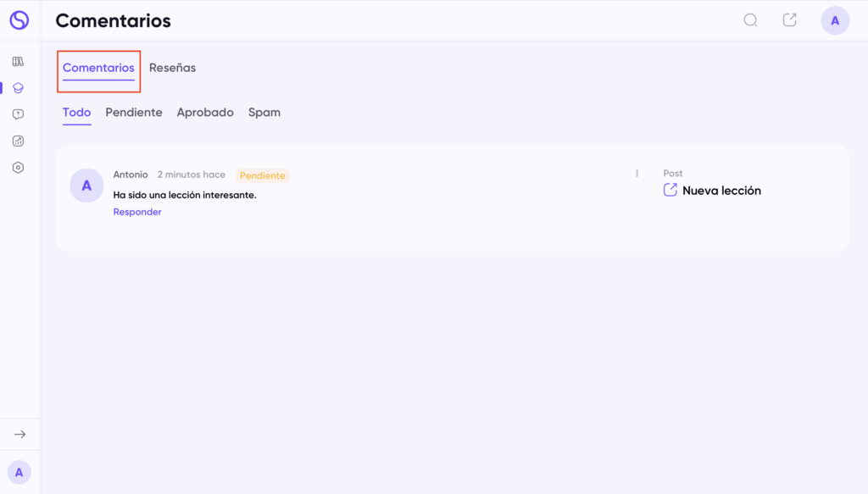Viewport: 868px width, 494px height.
Task: Click the search magnifier icon in the header
Action: coord(750,20)
